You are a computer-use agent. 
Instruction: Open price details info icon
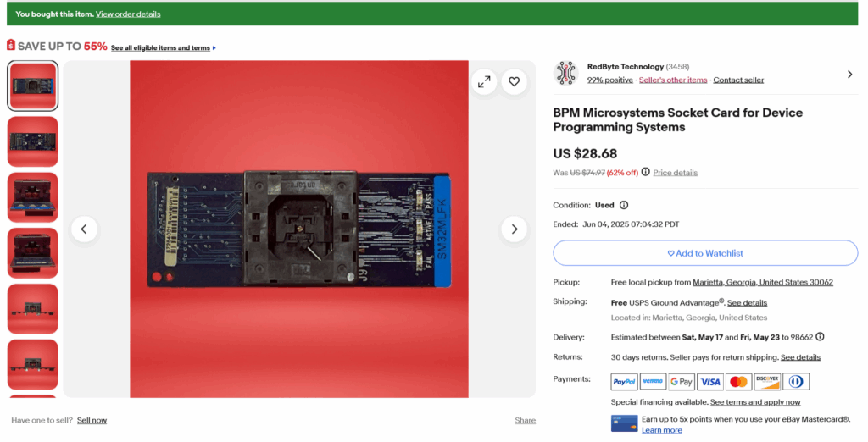point(645,172)
